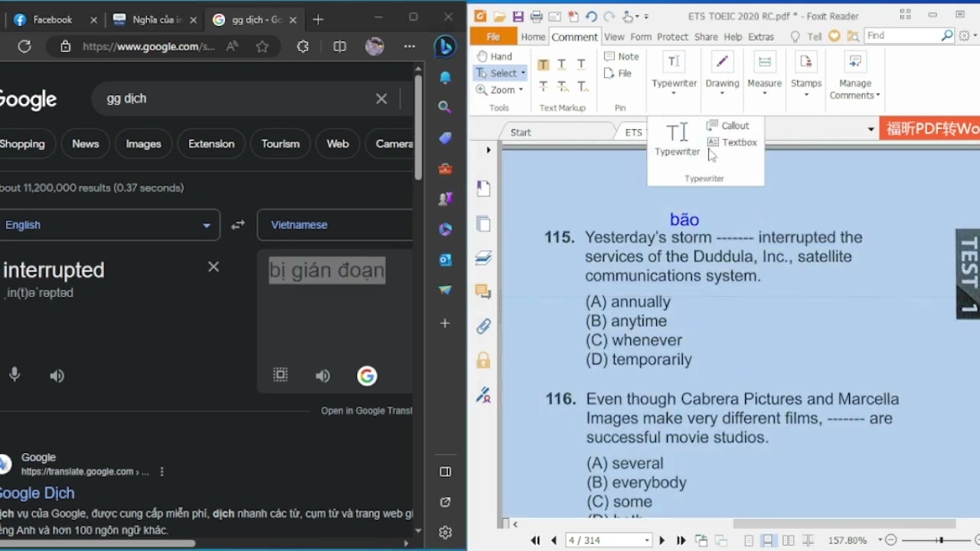This screenshot has width=980, height=551.
Task: Switch to facing pages view mode
Action: tap(788, 540)
